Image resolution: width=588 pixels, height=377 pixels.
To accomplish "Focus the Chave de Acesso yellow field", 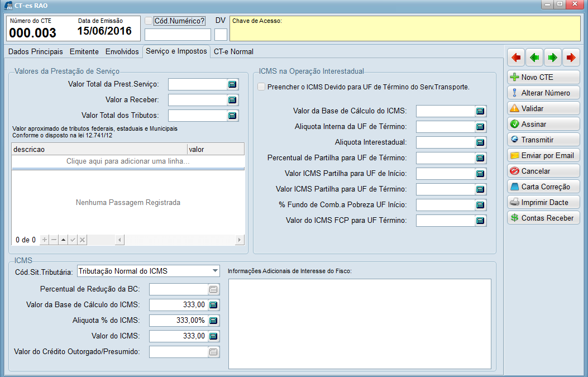I will (x=405, y=28).
